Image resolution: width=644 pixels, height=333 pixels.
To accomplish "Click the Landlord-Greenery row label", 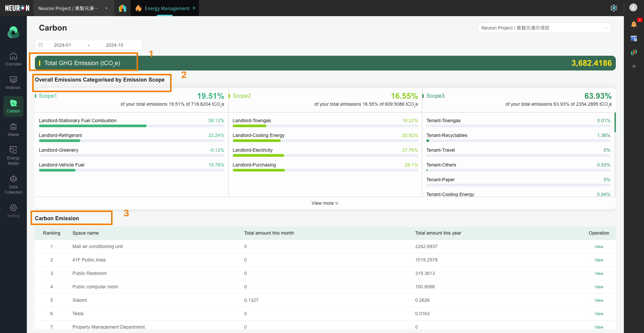I will pos(58,150).
